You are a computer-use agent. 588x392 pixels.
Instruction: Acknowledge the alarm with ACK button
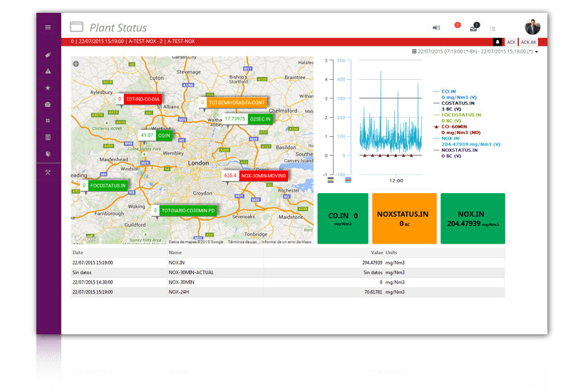pos(511,42)
